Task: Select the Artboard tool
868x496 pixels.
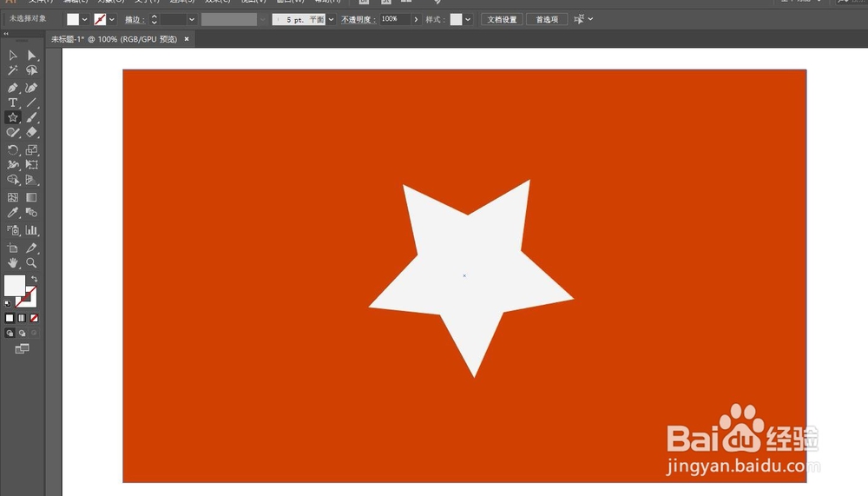Action: point(13,248)
